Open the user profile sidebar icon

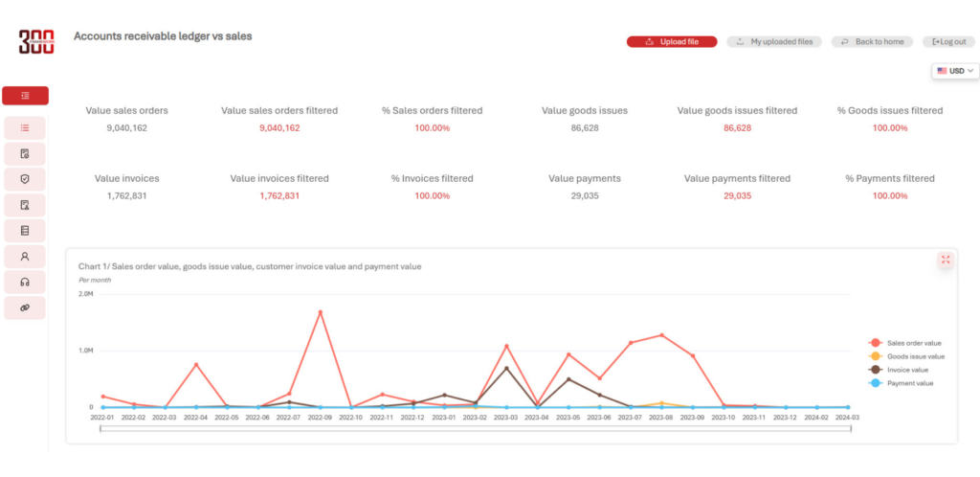[x=25, y=257]
